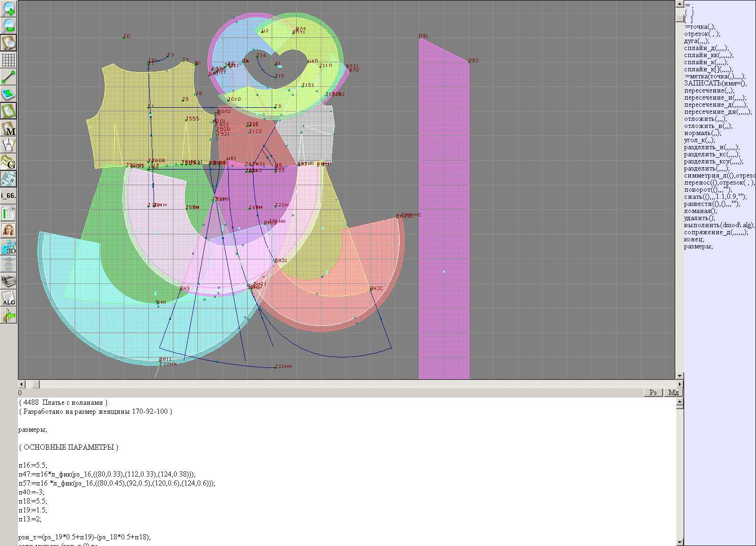
Task: Click the zoom out magnifier icon
Action: point(9,26)
